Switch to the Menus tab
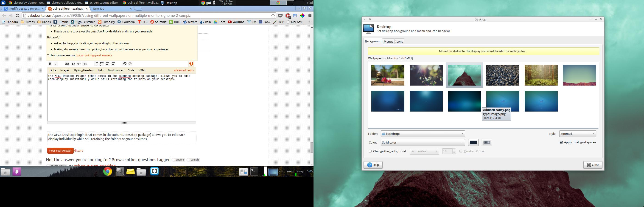The width and height of the screenshot is (644, 207). tap(388, 42)
